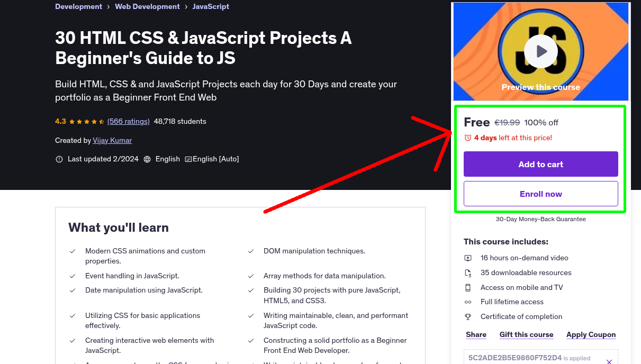This screenshot has height=364, width=641.
Task: Open the Web Development breadcrumb link
Action: tap(147, 6)
